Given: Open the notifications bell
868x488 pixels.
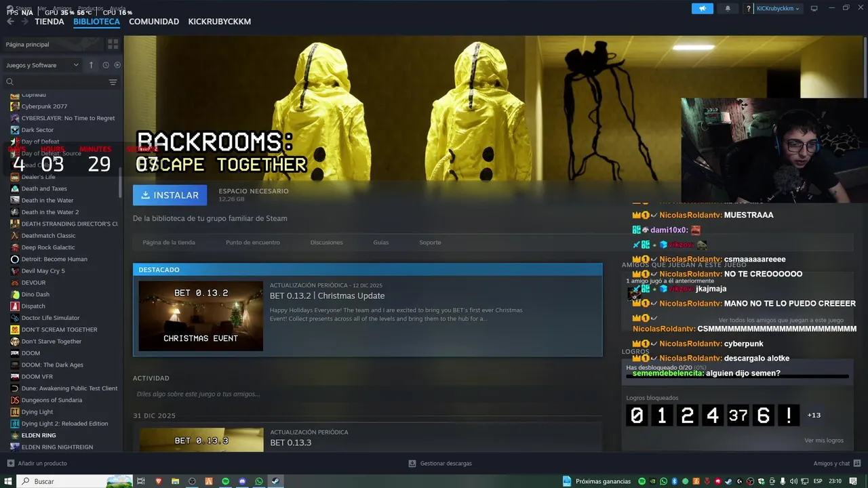Looking at the screenshot, I should (x=728, y=8).
